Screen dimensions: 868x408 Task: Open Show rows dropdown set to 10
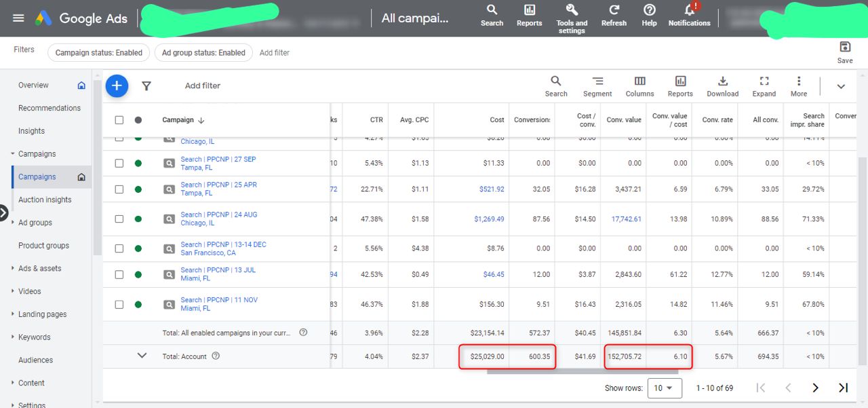[x=664, y=388]
